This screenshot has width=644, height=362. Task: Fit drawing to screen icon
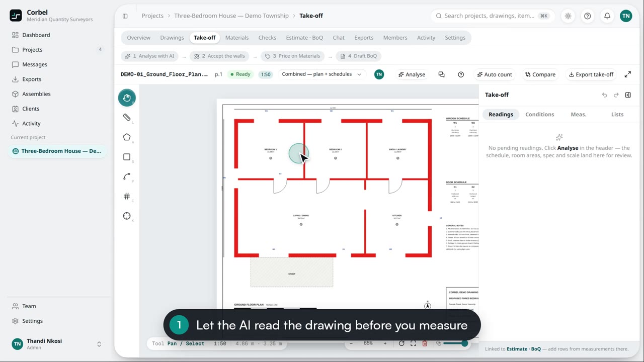click(x=413, y=343)
